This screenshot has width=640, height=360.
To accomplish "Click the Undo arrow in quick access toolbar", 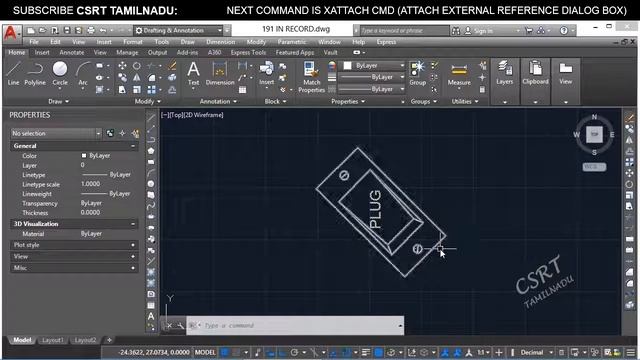I will point(103,30).
